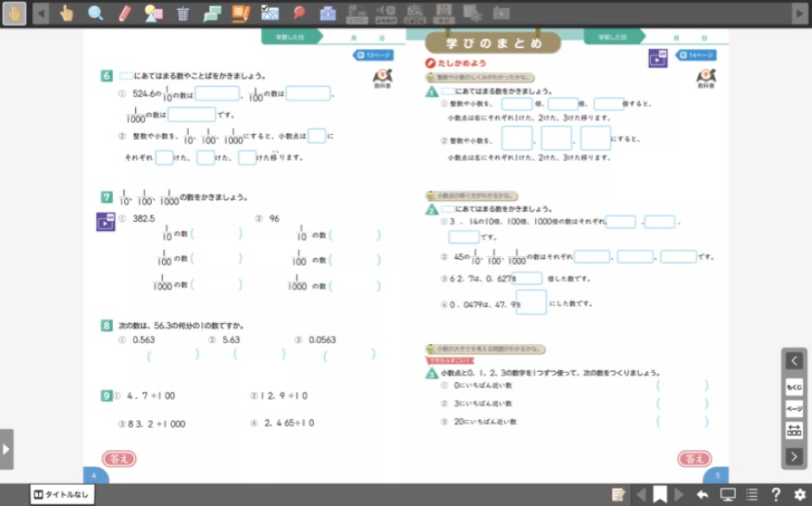Select the hand pan tool
812x506 pixels.
14,13
